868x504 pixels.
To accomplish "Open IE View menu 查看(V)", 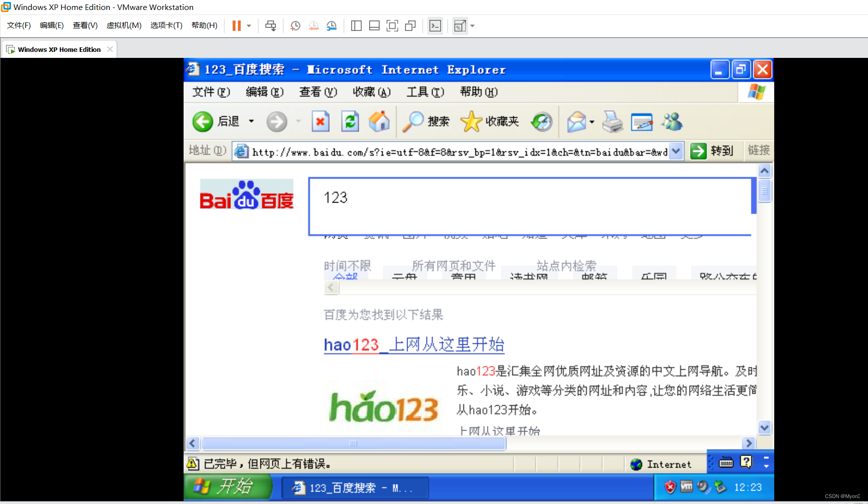I will coord(318,92).
